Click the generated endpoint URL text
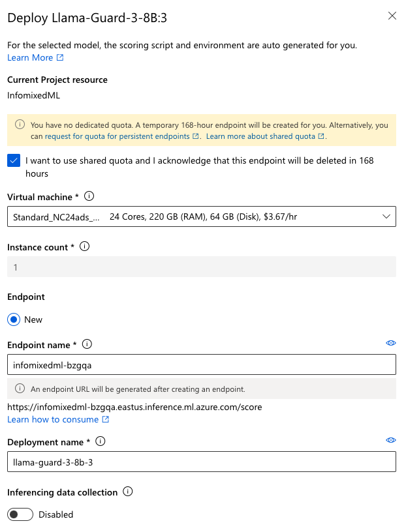Screen dimensions: 406x532 [x=134, y=407]
